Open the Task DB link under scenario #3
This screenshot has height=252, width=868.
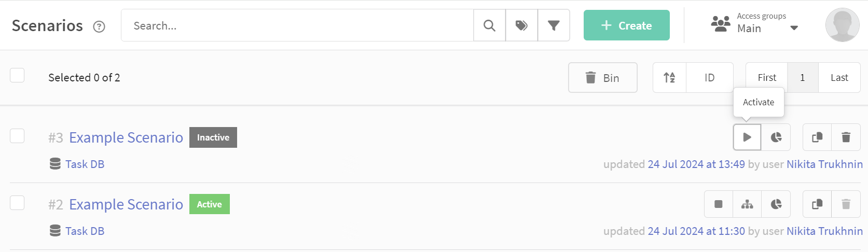click(x=85, y=164)
